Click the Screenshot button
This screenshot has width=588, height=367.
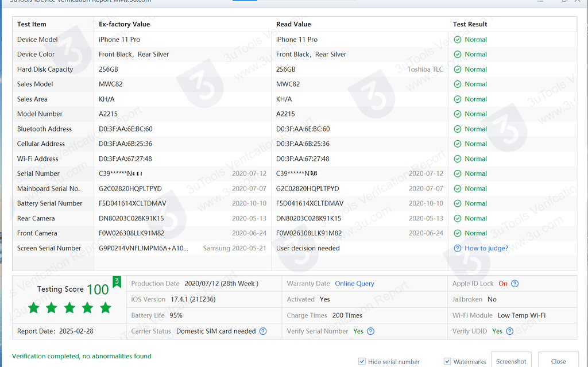click(511, 361)
